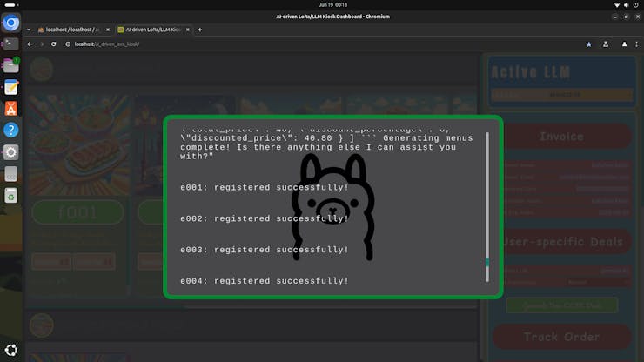The height and width of the screenshot is (362, 644).
Task: Click the Track Order button
Action: (x=561, y=337)
